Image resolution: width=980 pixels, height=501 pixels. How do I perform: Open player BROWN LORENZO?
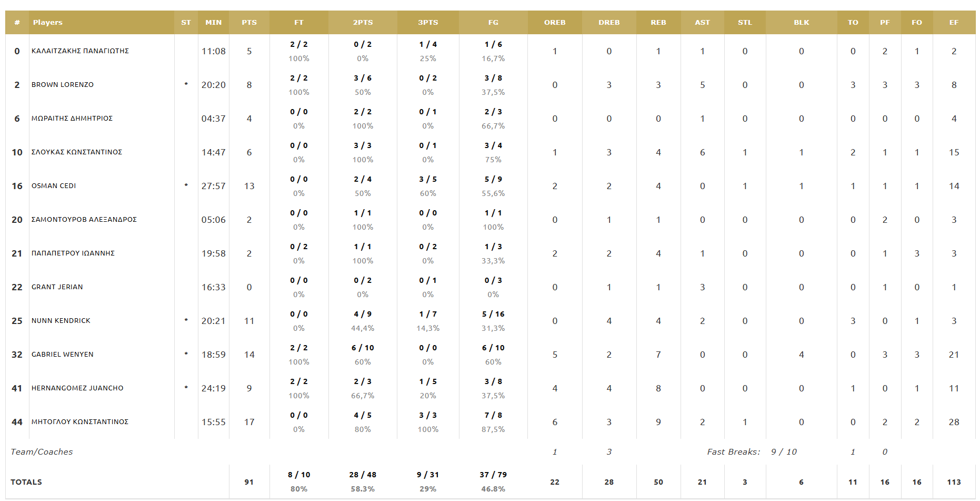point(63,85)
